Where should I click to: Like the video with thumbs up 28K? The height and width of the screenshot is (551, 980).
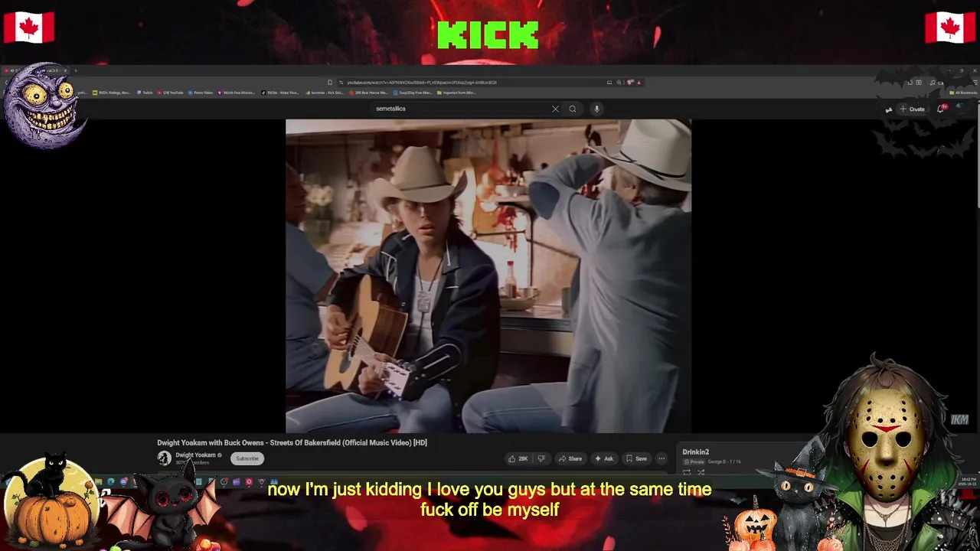click(x=518, y=458)
